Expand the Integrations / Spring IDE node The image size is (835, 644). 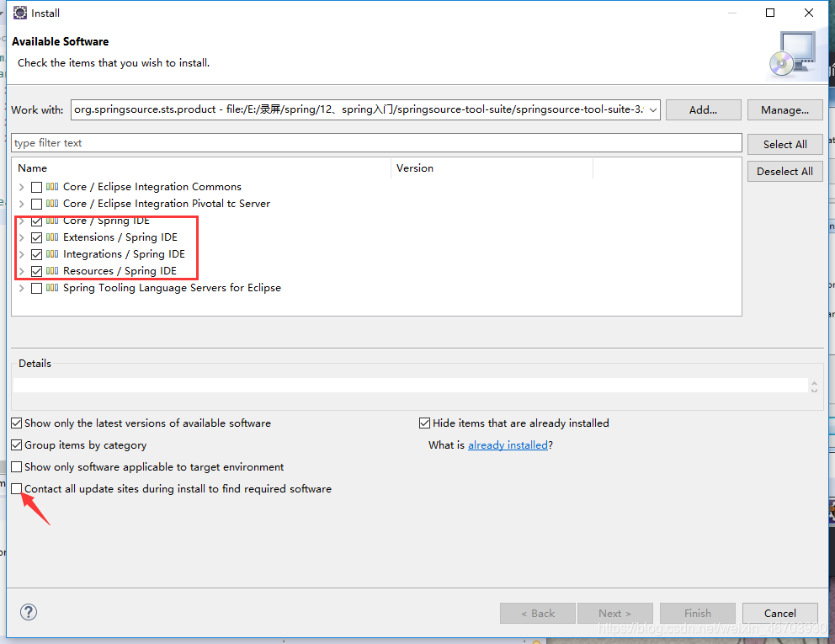click(x=21, y=254)
